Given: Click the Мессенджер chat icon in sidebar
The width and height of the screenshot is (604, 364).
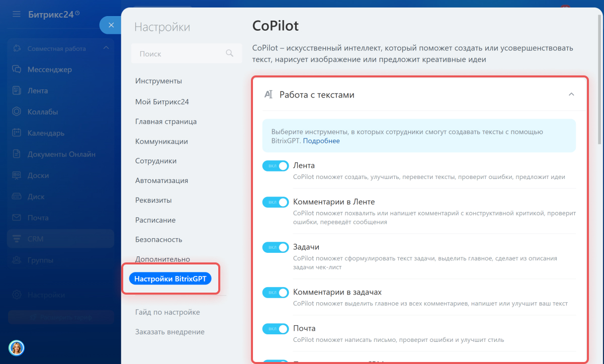Looking at the screenshot, I should [x=17, y=69].
